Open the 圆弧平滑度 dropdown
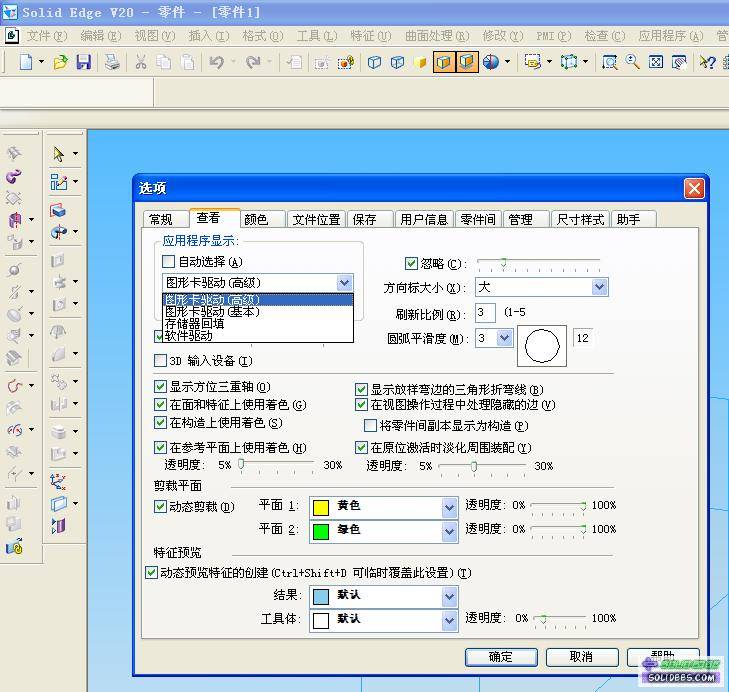 pos(504,338)
